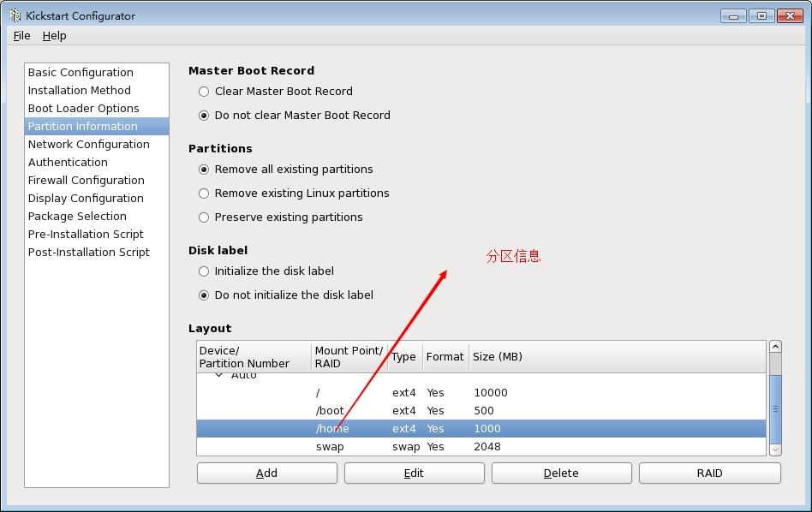
Task: Click the Format column header
Action: (445, 357)
